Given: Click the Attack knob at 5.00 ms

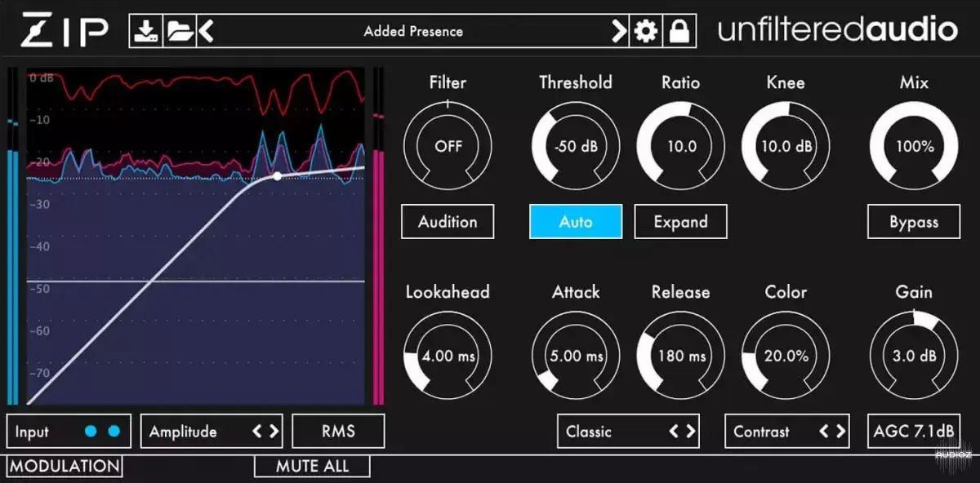Looking at the screenshot, I should (x=576, y=356).
